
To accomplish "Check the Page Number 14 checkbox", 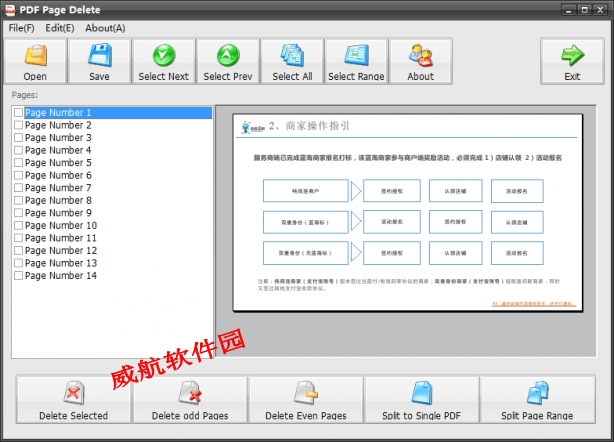I will [x=18, y=276].
